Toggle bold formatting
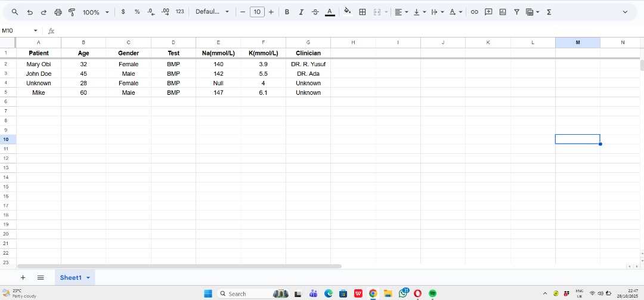Image resolution: width=644 pixels, height=300 pixels. [x=287, y=12]
